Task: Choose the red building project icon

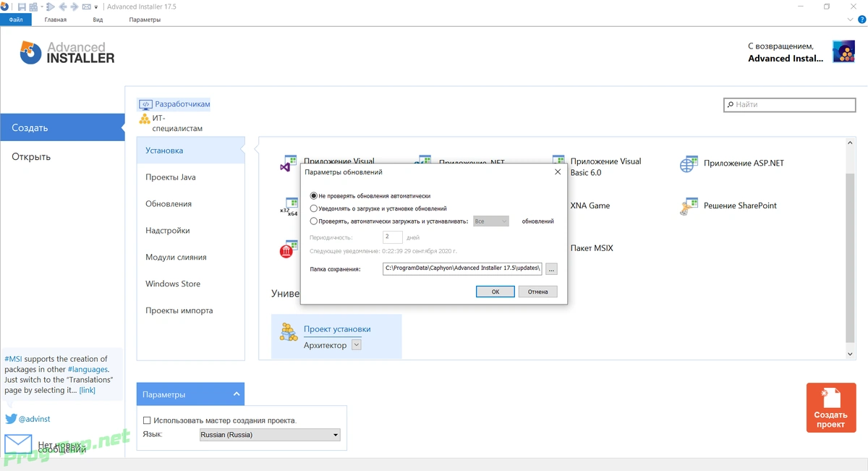Action: click(289, 250)
